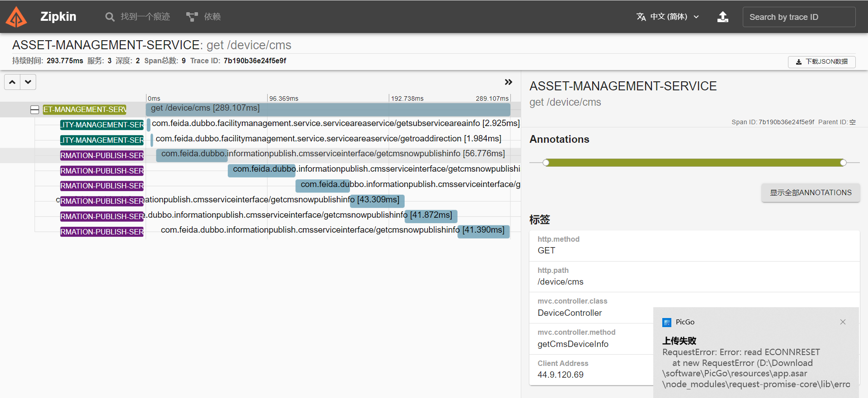Image resolution: width=868 pixels, height=398 pixels.
Task: Click the PicGo app icon in notification
Action: coord(667,323)
